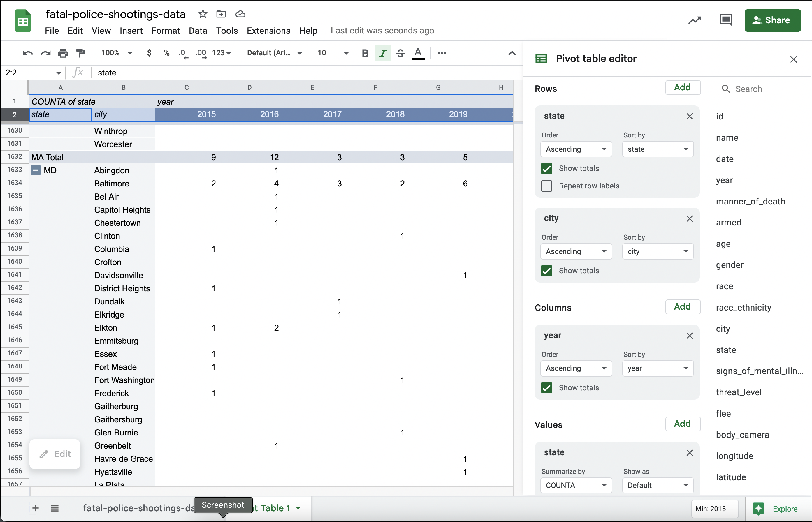Open Summarize by COUNTA dropdown
This screenshot has height=522, width=812.
tap(576, 485)
